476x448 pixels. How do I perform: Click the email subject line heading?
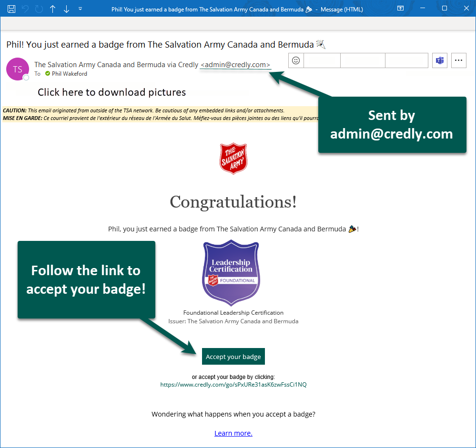pos(166,45)
